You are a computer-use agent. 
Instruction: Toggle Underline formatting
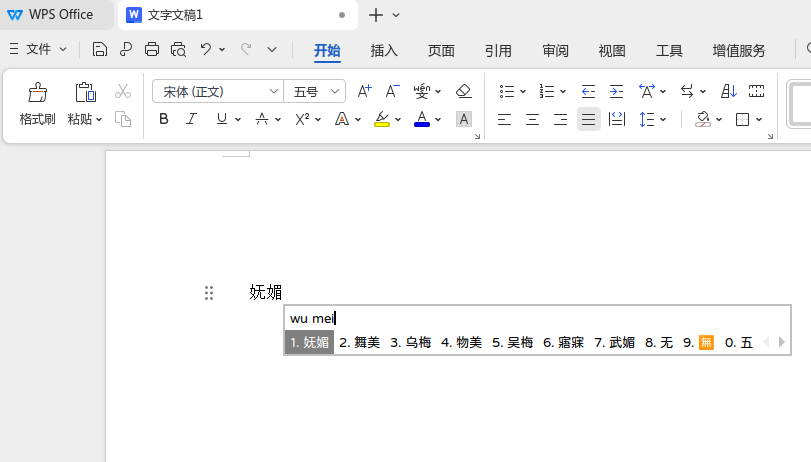[222, 120]
